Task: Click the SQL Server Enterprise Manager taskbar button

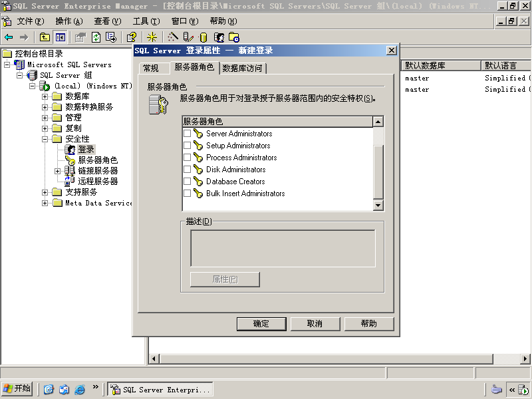Action: tap(160, 389)
